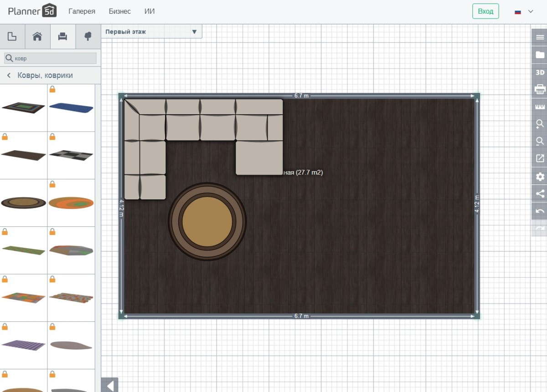547x392 pixels.
Task: Toggle the ruler measurement tool
Action: [x=540, y=107]
